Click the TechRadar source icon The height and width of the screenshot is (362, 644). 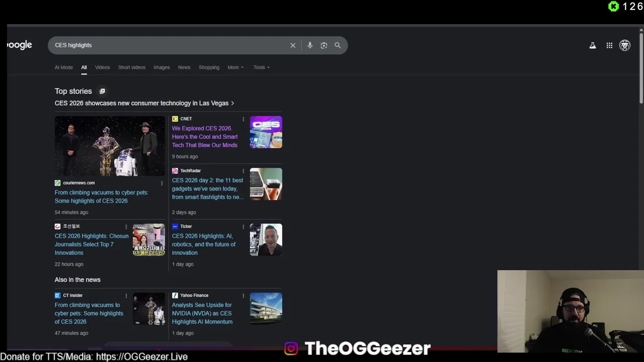point(175,170)
